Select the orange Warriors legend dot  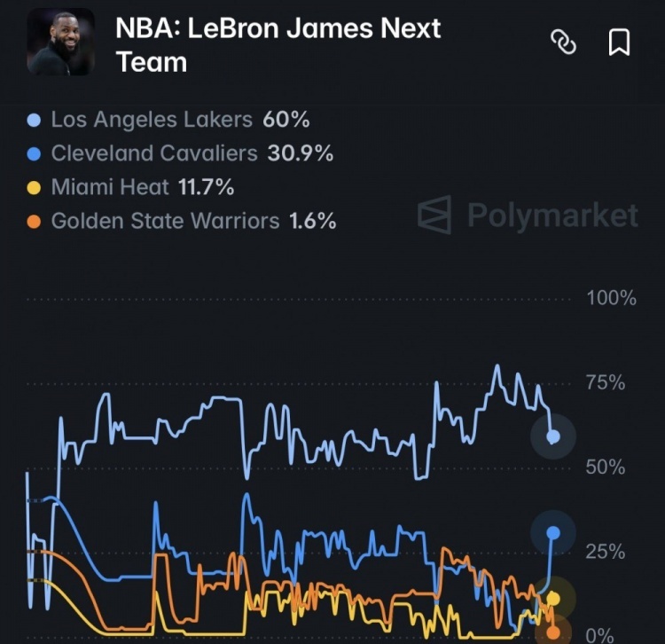[34, 222]
